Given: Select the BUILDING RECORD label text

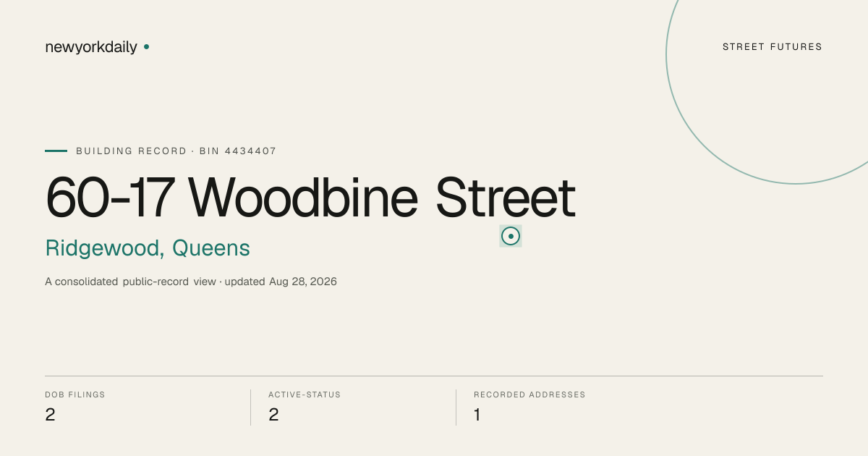Looking at the screenshot, I should point(132,151).
